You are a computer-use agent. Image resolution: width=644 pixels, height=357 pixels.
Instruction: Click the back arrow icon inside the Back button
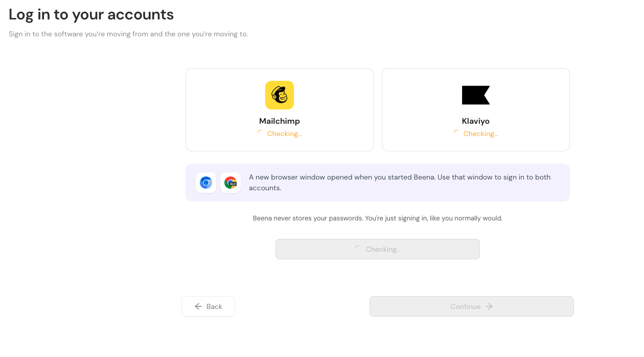[x=198, y=306]
